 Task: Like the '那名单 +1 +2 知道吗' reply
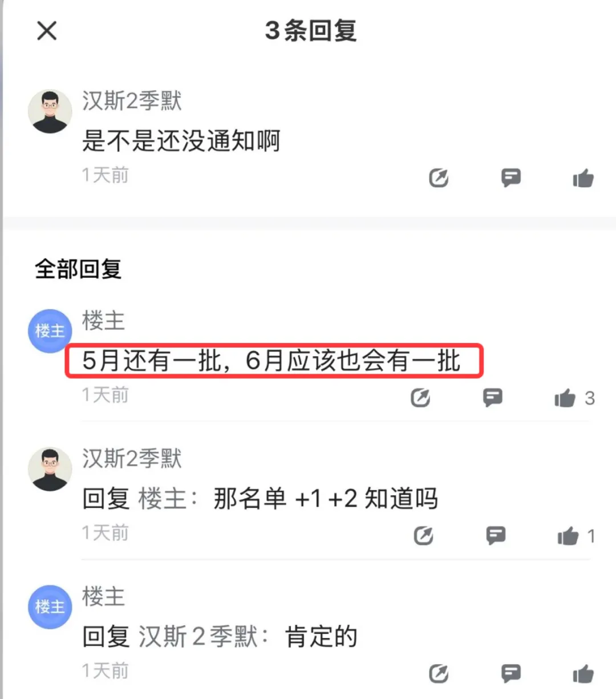pyautogui.click(x=568, y=535)
